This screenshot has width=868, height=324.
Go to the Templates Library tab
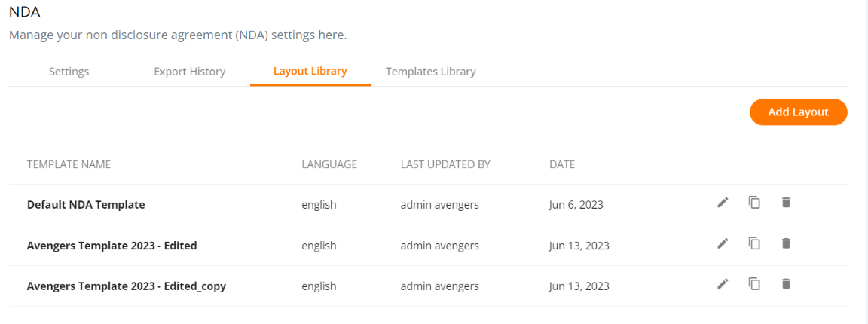coord(431,72)
